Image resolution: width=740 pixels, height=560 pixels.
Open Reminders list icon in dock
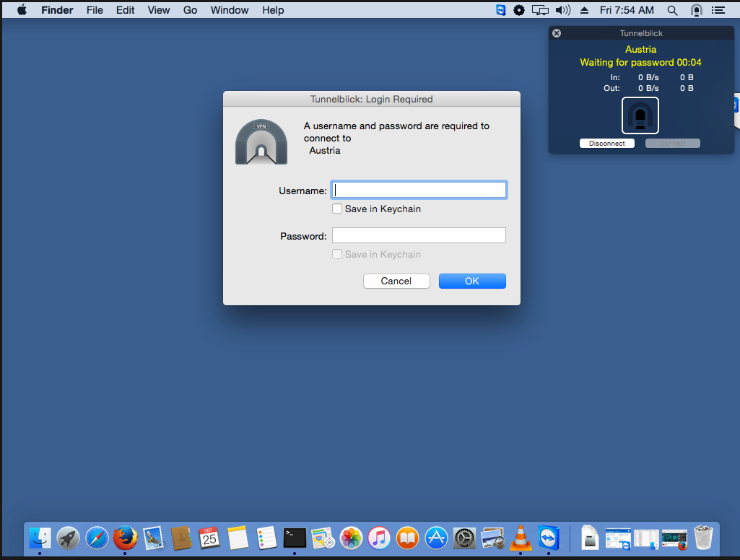pos(266,538)
